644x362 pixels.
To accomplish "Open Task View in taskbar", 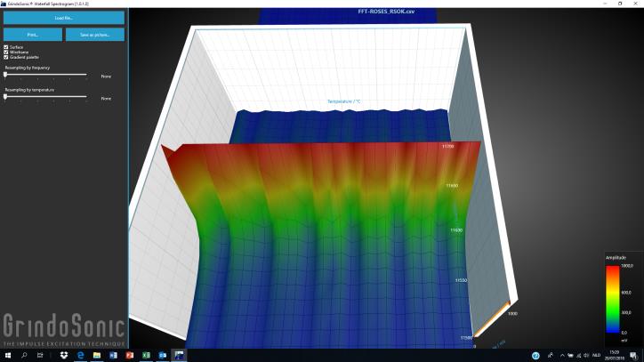I will [40, 355].
